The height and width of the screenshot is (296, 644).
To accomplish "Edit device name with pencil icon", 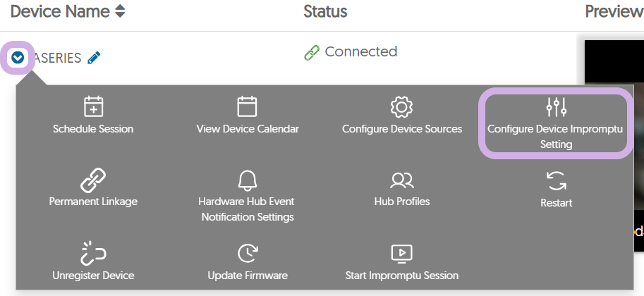I will click(94, 58).
